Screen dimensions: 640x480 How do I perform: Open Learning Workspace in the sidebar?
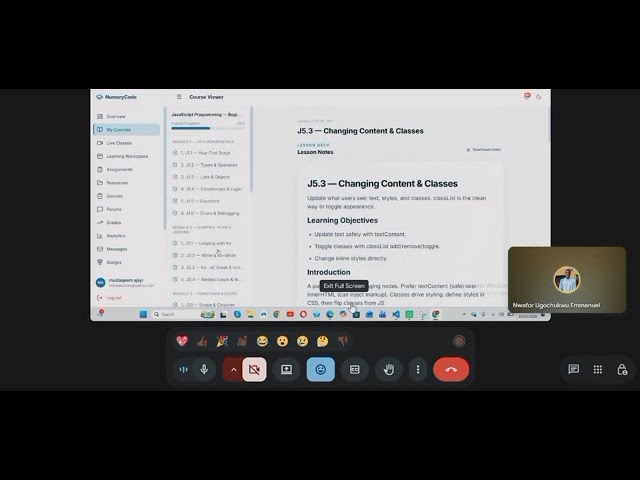coord(126,156)
